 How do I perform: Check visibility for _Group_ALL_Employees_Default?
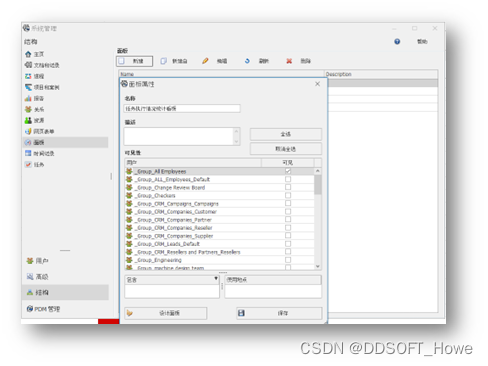288,179
